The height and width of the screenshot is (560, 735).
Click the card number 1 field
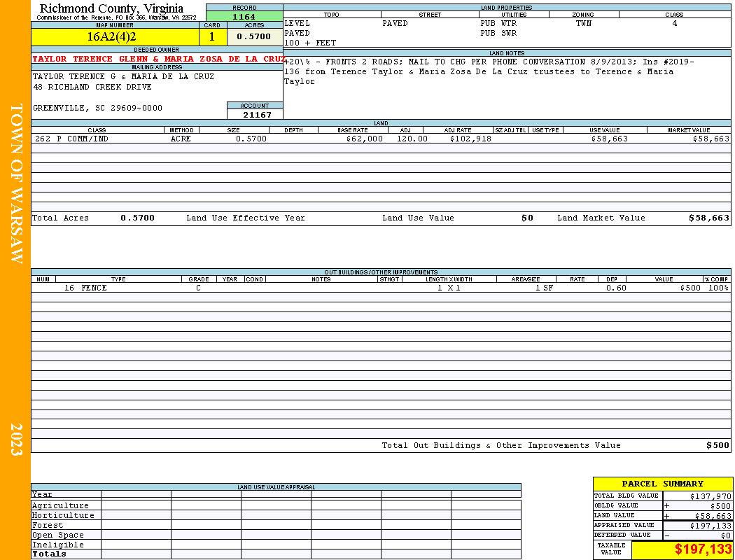[213, 36]
